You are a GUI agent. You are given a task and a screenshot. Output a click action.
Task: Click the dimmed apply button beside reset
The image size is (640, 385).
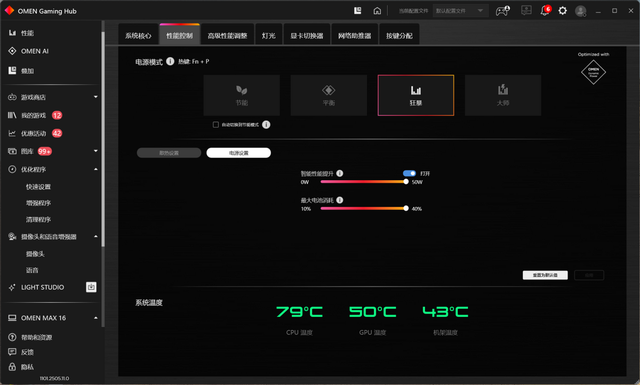[x=589, y=275]
